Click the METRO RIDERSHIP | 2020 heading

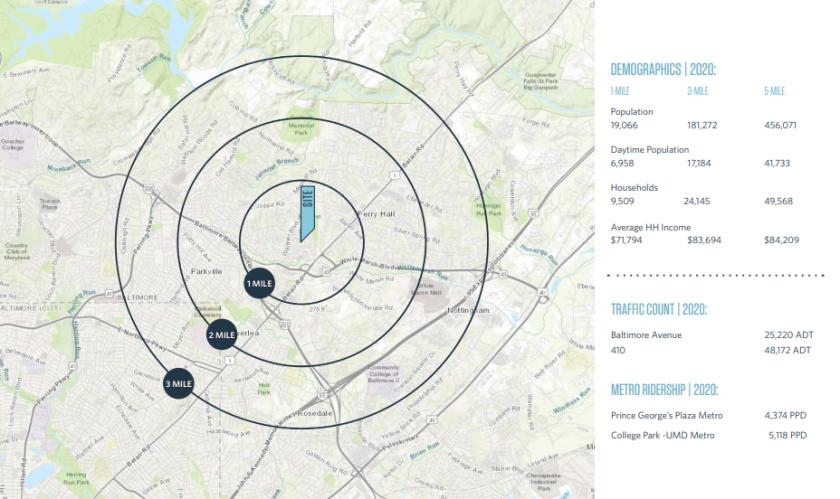[x=665, y=389]
